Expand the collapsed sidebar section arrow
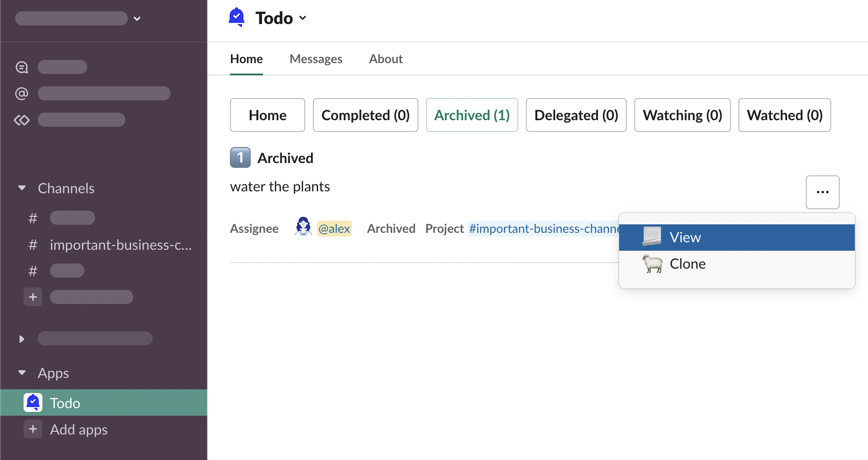868x460 pixels. tap(22, 338)
